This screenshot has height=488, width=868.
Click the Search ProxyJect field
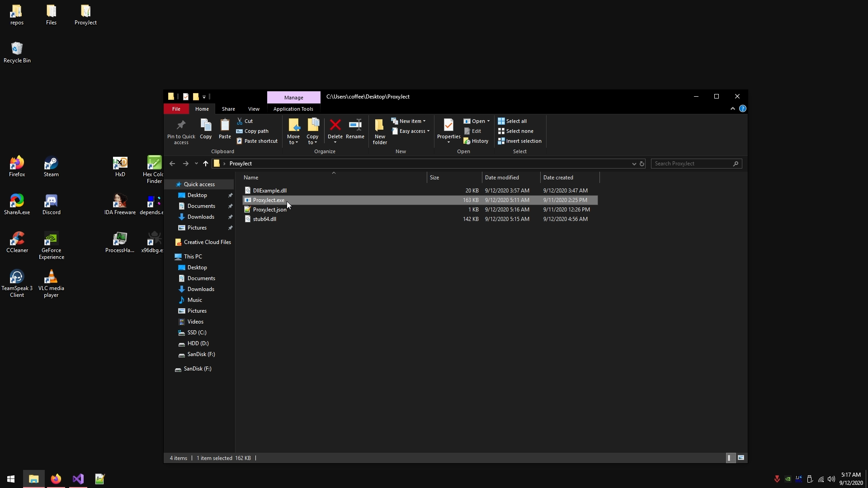pos(692,164)
